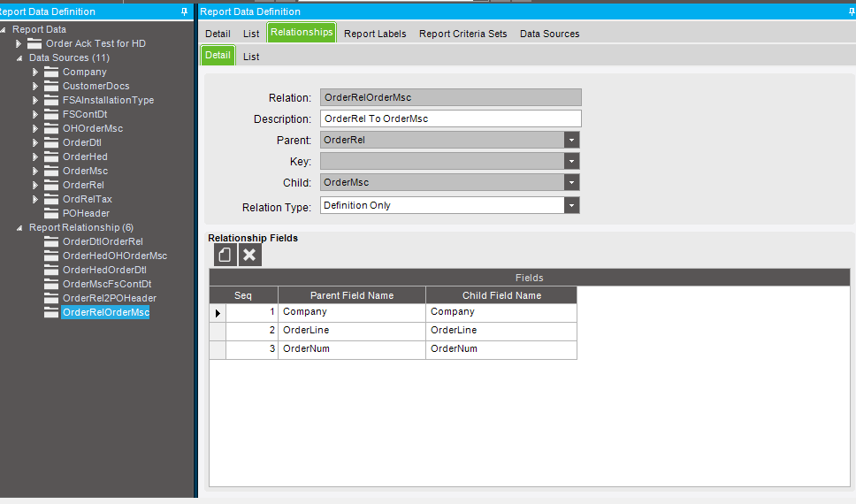Click the Parent Field Name column header

point(352,295)
